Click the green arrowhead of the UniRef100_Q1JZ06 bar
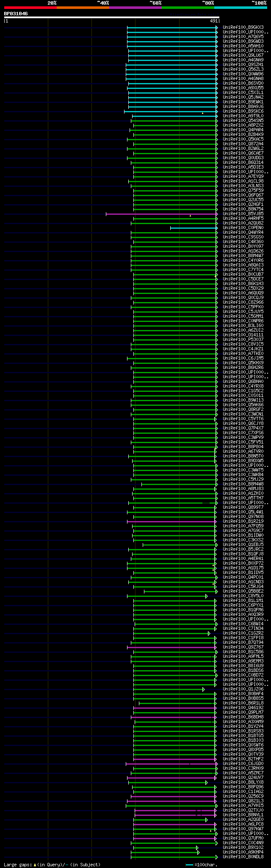The height and width of the screenshot is (868, 271). tap(204, 690)
